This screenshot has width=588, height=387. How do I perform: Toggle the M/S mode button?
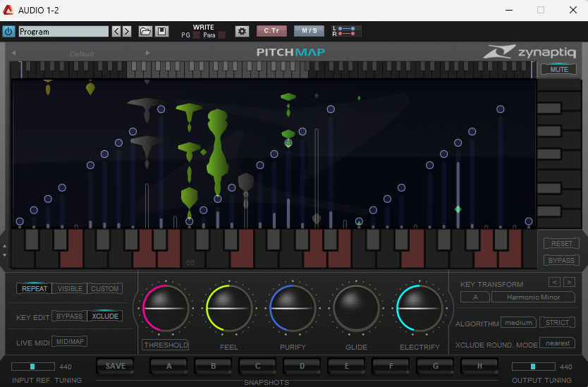tap(309, 31)
